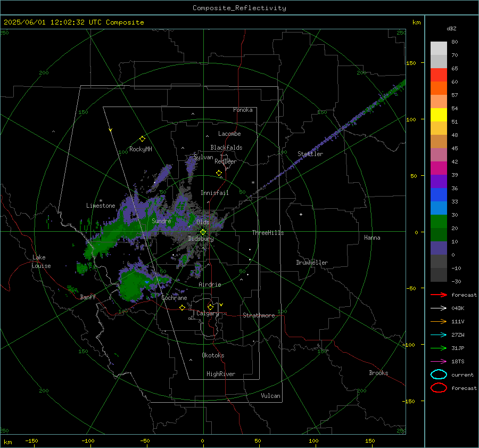Click the light gray 70-80 dBZ swatch

[439, 48]
